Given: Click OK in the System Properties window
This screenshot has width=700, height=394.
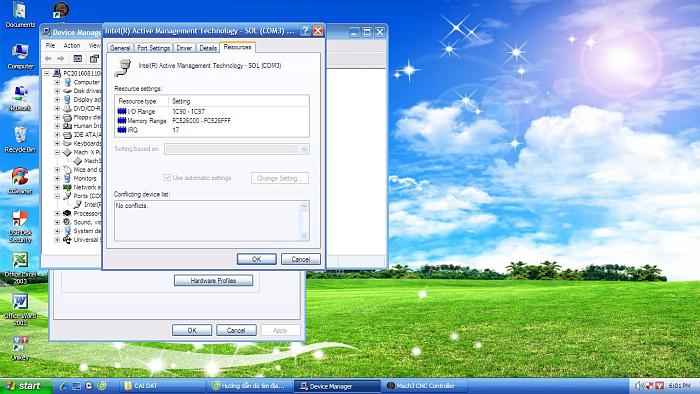Looking at the screenshot, I should [x=192, y=330].
